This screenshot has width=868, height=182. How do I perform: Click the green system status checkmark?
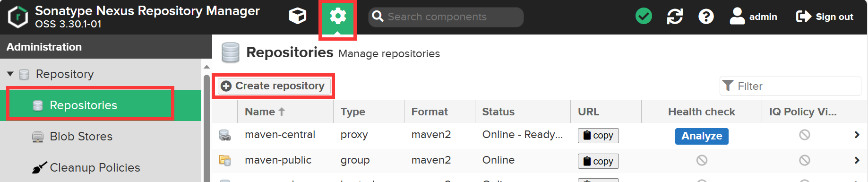point(644,17)
